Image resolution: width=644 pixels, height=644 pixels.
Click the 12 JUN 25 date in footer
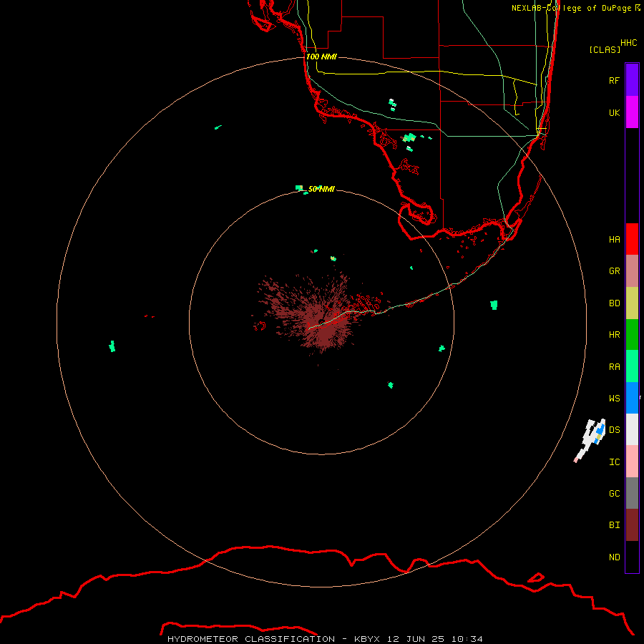click(416, 639)
